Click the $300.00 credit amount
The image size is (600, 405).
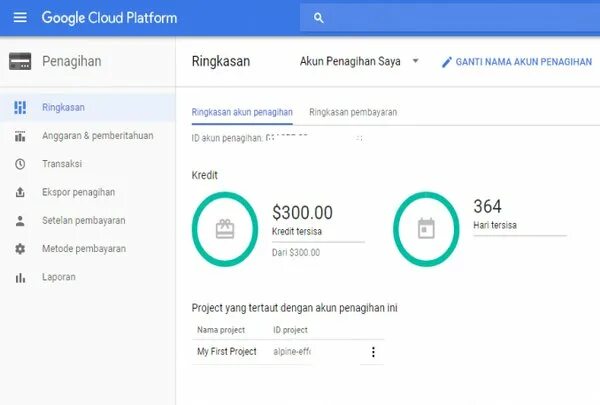pyautogui.click(x=302, y=212)
